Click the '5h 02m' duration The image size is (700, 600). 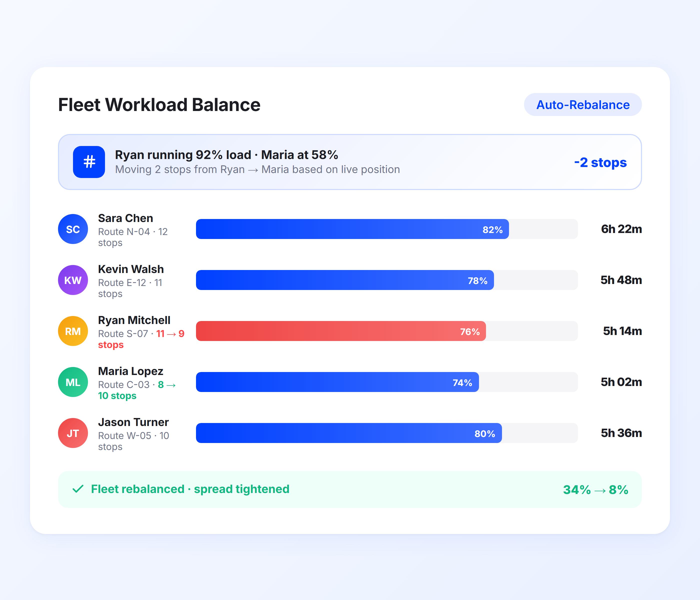(621, 382)
